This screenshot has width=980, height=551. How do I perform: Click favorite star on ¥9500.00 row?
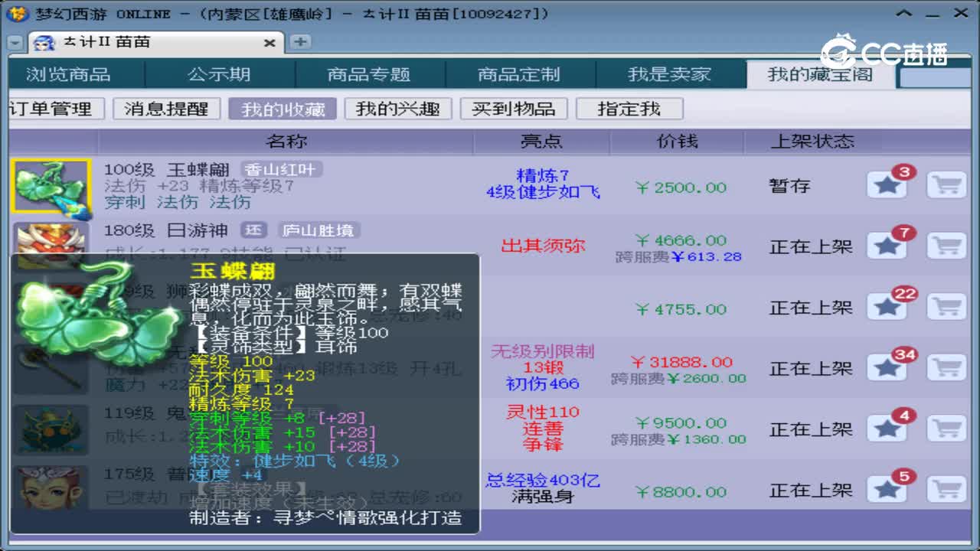click(x=887, y=429)
